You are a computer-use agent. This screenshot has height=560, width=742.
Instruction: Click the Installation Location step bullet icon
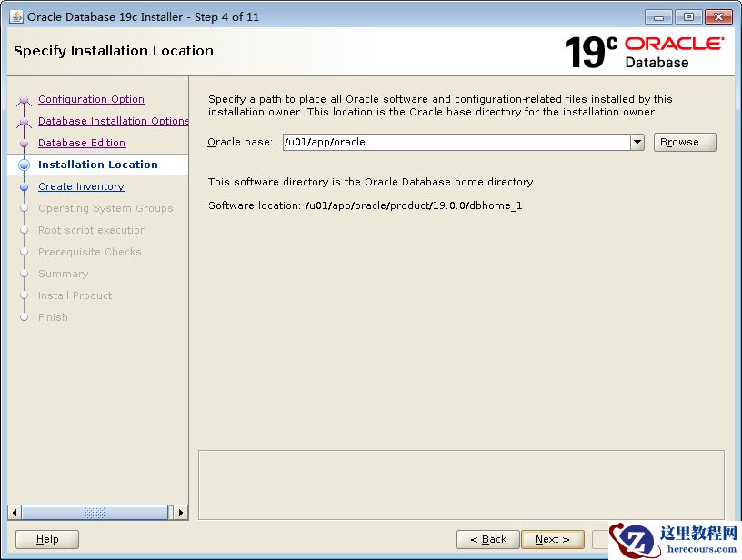25,165
